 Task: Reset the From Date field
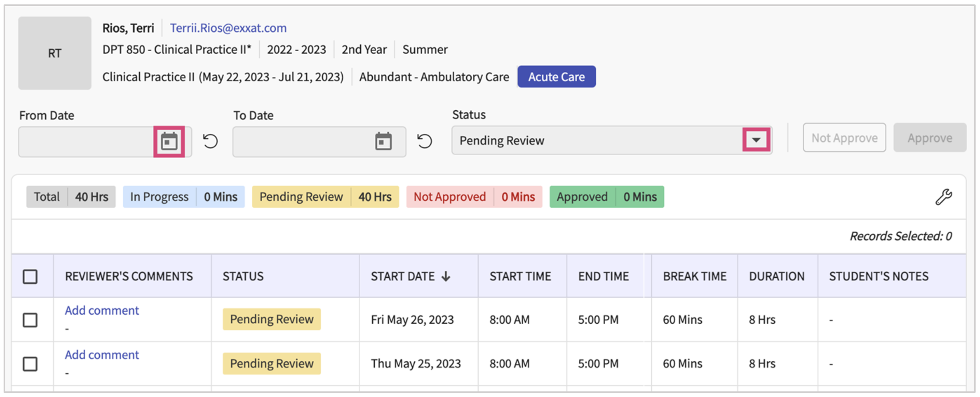pyautogui.click(x=210, y=141)
